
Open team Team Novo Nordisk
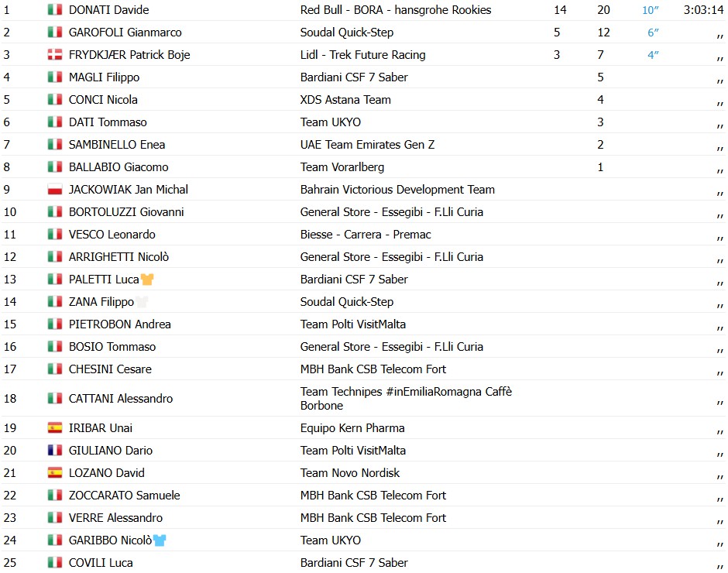click(349, 472)
